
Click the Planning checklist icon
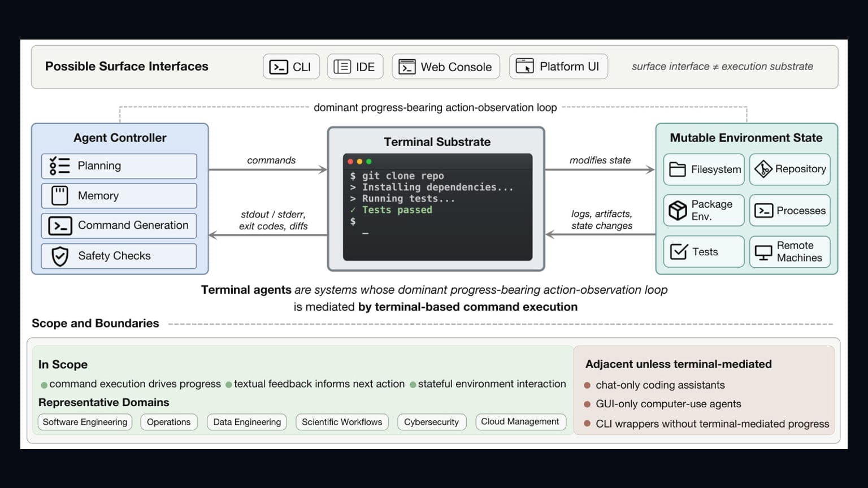[x=59, y=165]
